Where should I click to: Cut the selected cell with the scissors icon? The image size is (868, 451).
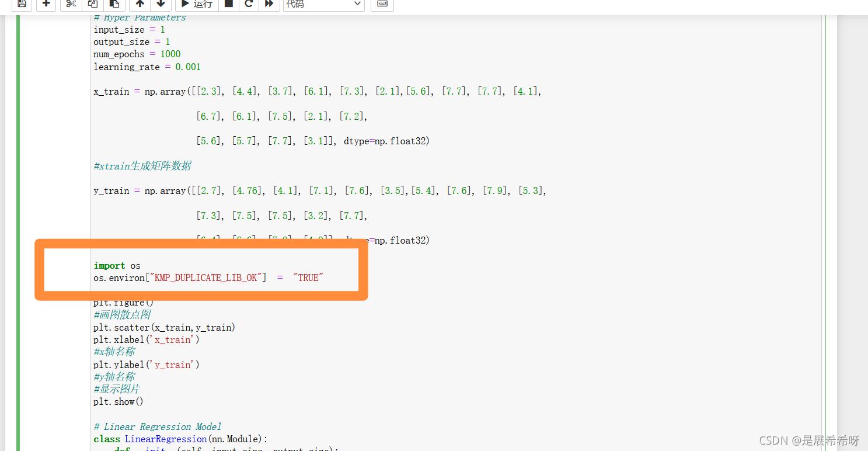click(71, 4)
